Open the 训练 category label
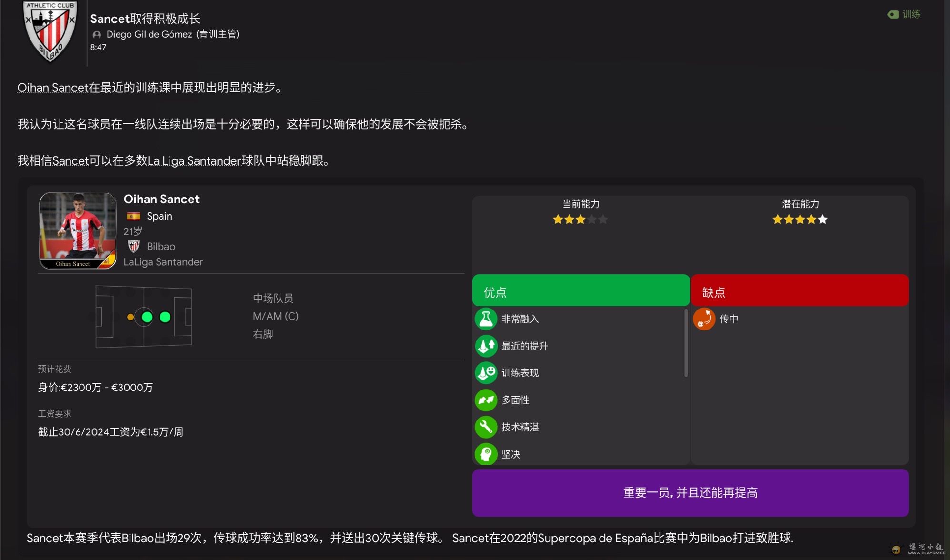Screen dimensions: 950x560 [x=911, y=14]
